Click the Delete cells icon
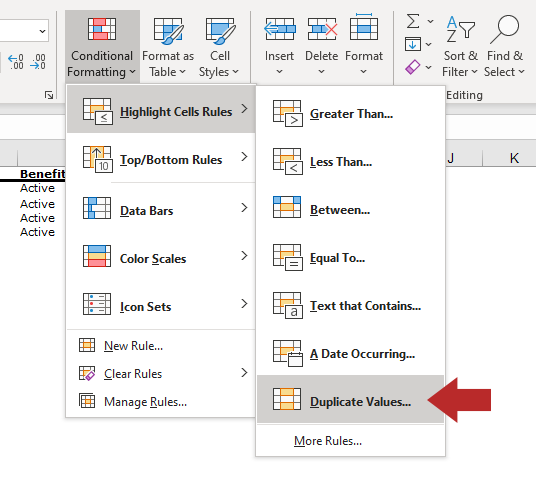 point(322,29)
